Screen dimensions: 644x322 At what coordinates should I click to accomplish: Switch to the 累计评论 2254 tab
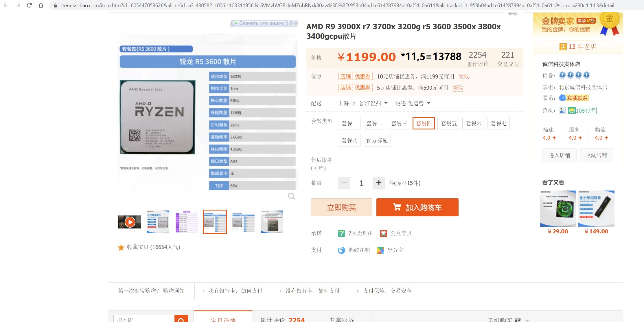tap(282, 319)
